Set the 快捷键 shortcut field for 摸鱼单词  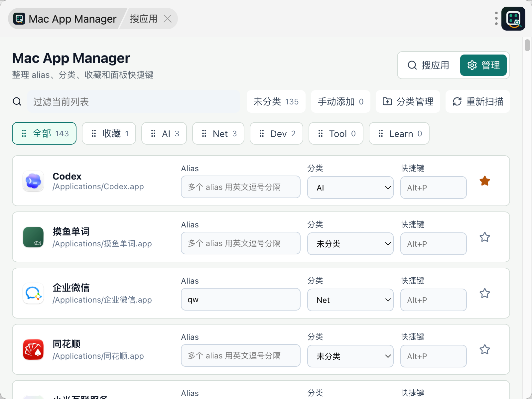[x=434, y=244]
